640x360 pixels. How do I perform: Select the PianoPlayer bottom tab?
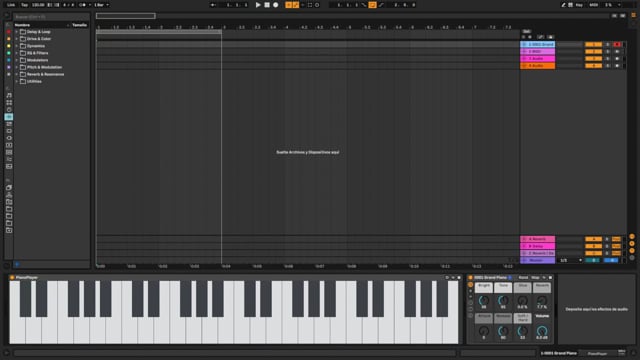598,353
